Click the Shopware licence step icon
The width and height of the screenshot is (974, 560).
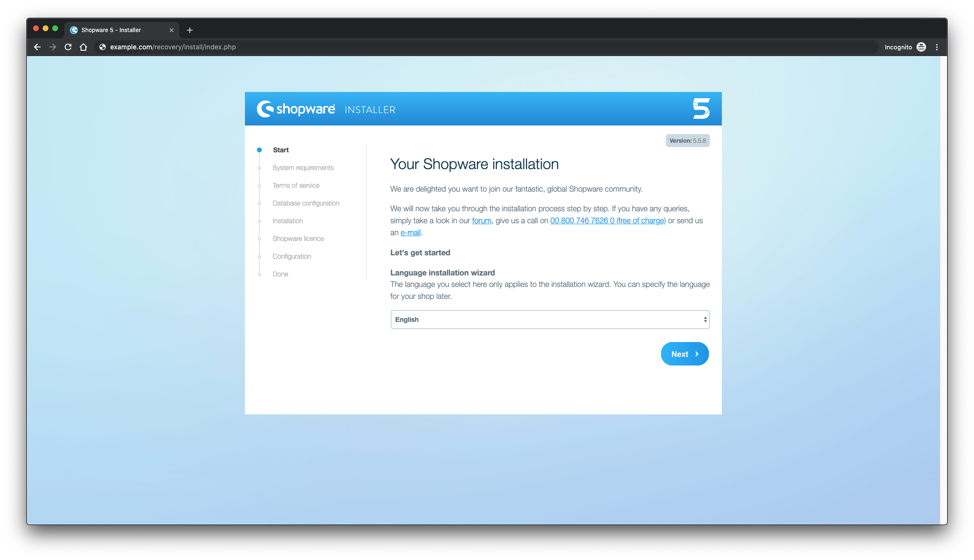coord(260,239)
